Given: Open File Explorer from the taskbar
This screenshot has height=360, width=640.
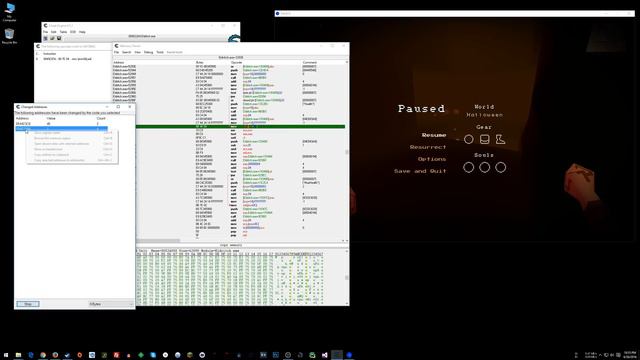Looking at the screenshot, I should coord(18,355).
